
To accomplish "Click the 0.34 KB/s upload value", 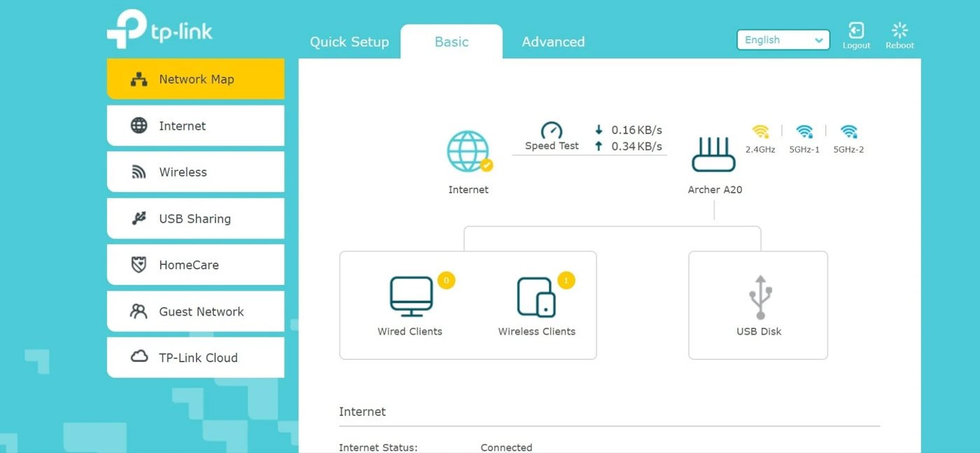I will [x=636, y=146].
